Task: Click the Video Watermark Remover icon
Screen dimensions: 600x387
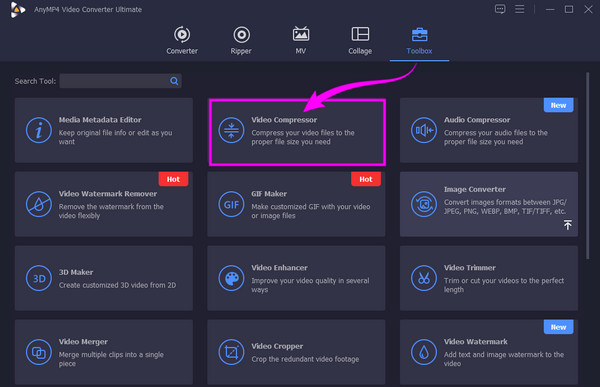Action: [x=39, y=204]
